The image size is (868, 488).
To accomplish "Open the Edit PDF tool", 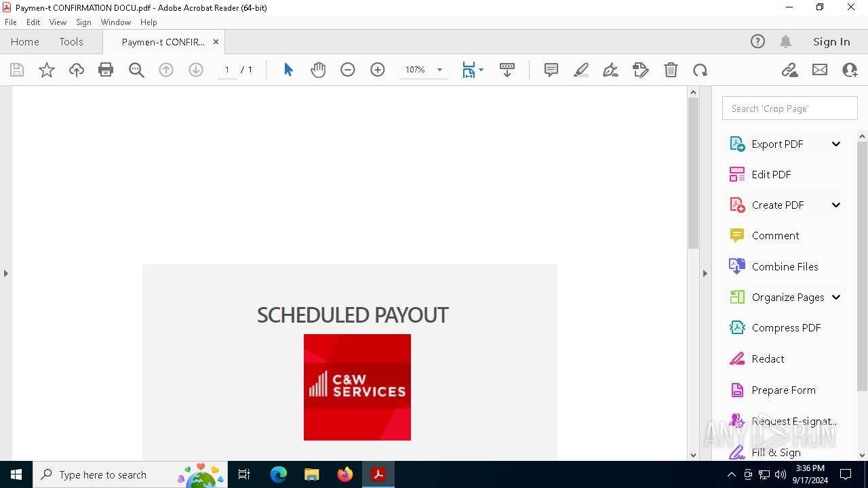I will point(760,174).
